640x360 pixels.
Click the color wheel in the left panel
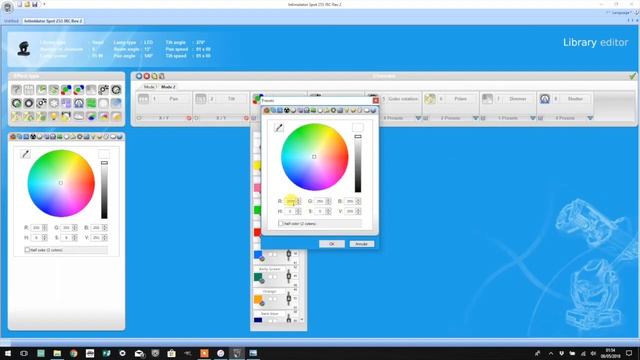(x=61, y=183)
